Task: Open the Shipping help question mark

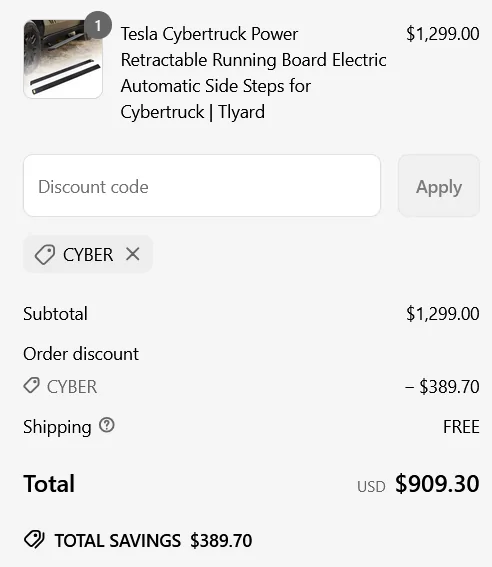Action: (107, 425)
